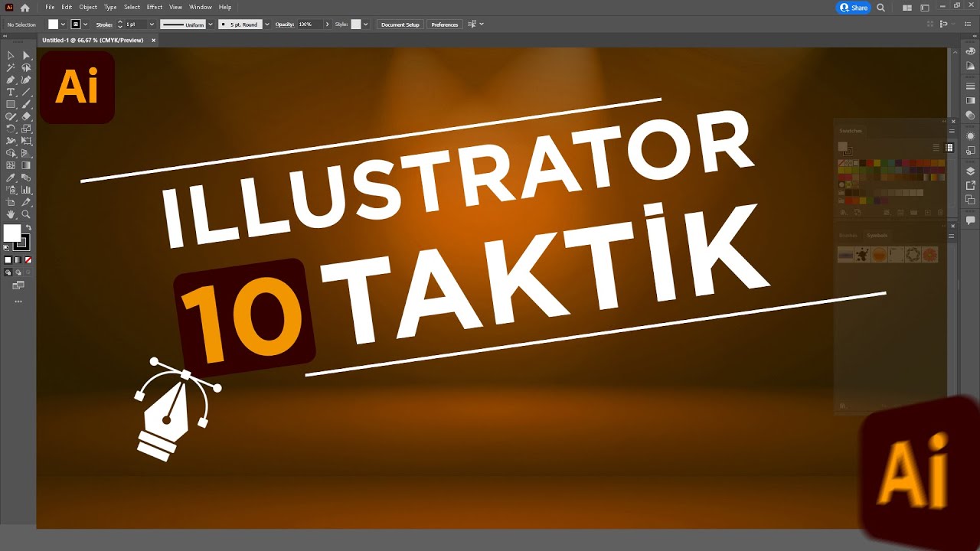
Task: Switch Swatches panel to thumbnail view
Action: 949,148
